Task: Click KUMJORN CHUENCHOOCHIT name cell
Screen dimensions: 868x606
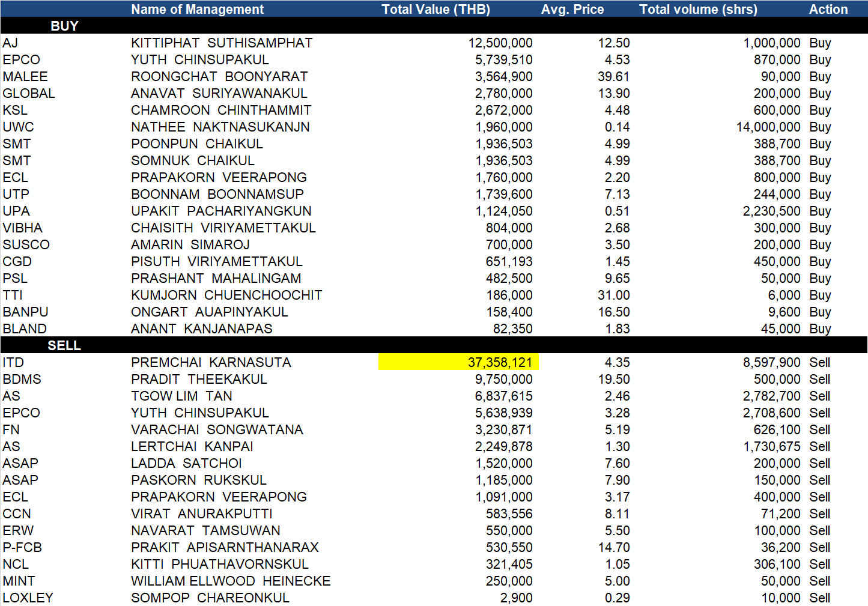Action: point(226,295)
